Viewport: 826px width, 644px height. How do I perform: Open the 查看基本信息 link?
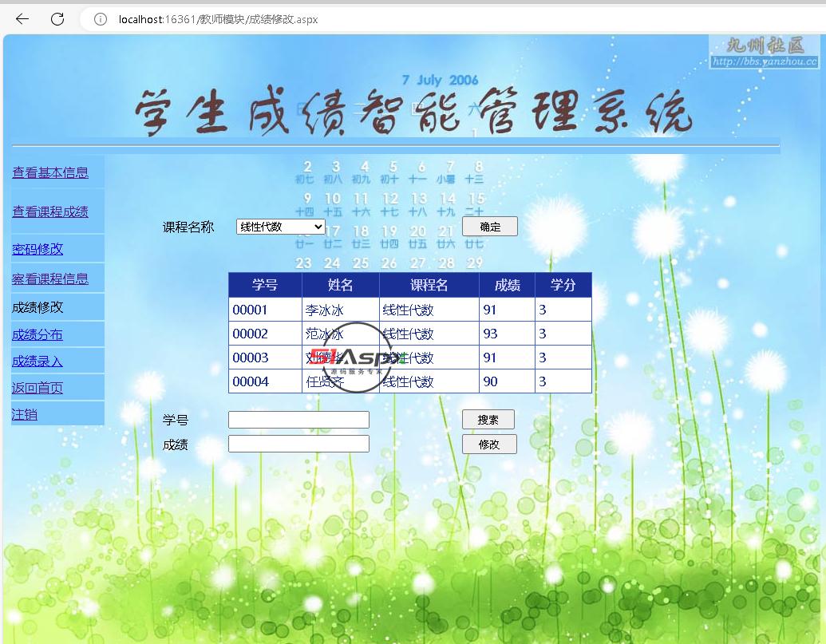tap(50, 172)
